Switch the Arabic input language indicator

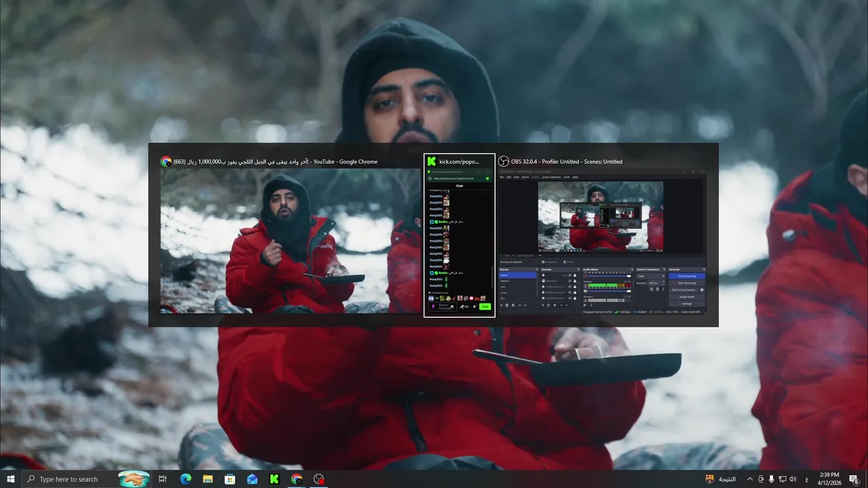806,479
